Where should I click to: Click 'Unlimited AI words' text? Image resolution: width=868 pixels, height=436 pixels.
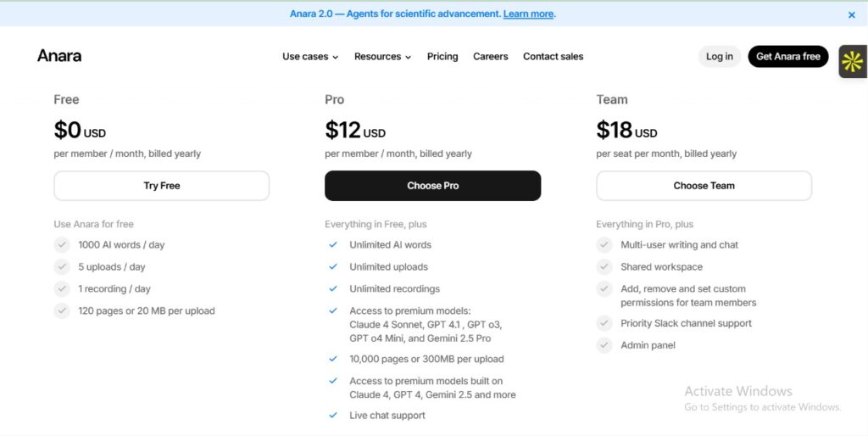[390, 245]
